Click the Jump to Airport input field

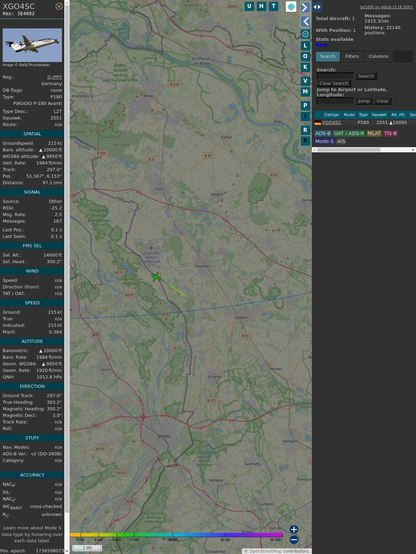(335, 101)
